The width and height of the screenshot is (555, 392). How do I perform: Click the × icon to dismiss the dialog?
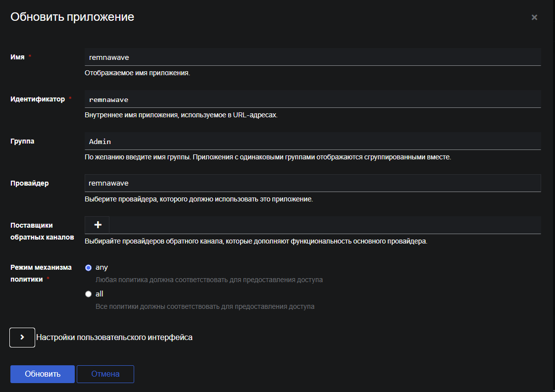pyautogui.click(x=534, y=17)
